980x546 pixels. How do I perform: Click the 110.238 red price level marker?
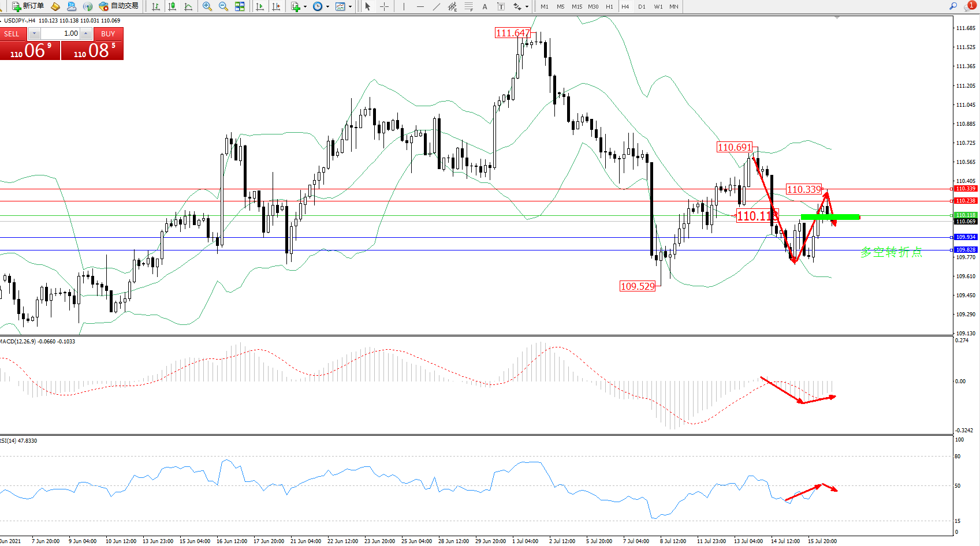click(x=965, y=201)
